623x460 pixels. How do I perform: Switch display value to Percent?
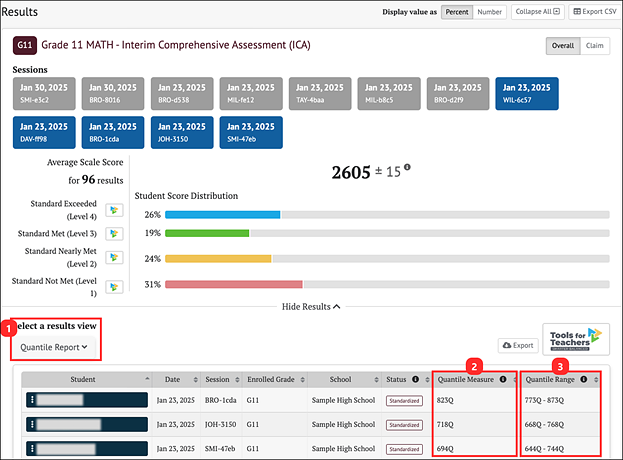[x=457, y=12]
